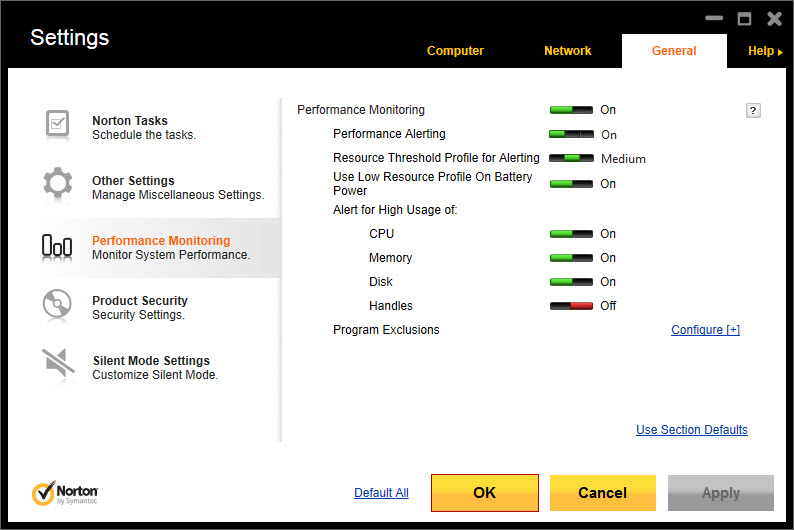Minimize the Settings window

(714, 18)
